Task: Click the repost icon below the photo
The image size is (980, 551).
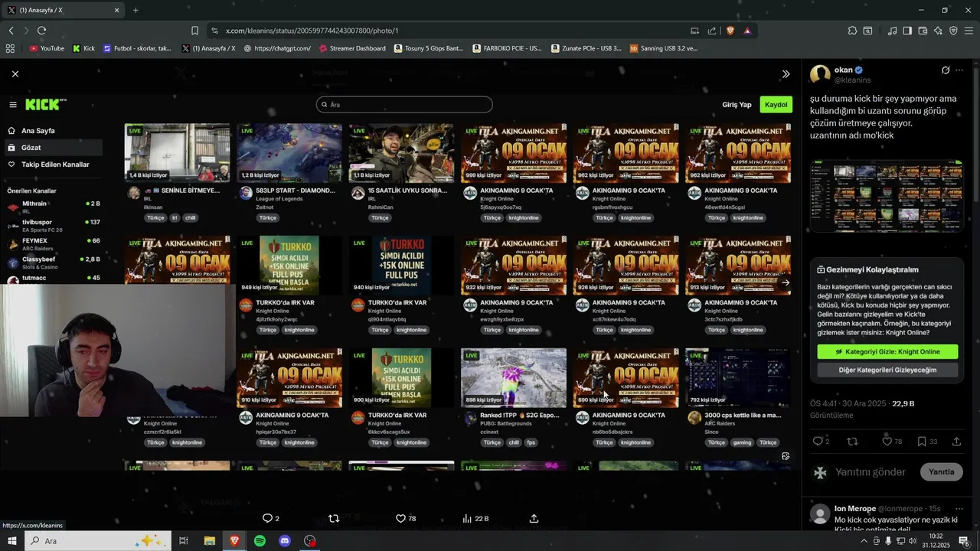Action: tap(333, 518)
